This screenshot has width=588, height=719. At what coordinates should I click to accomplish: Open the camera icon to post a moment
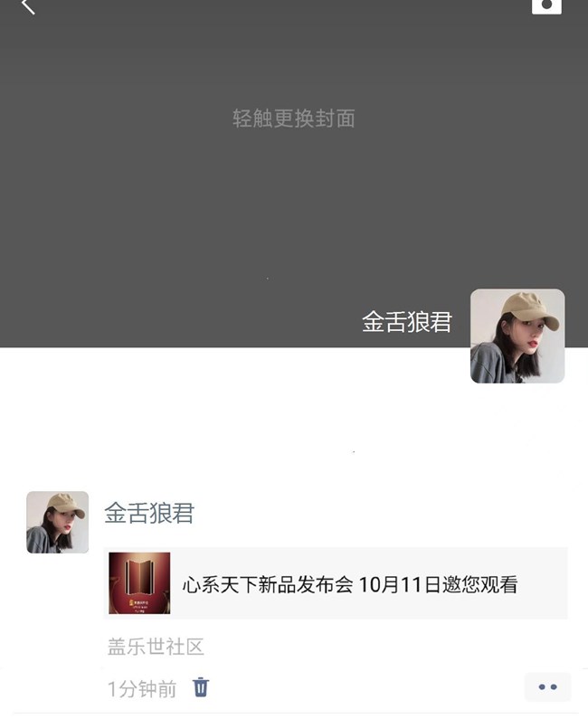click(x=546, y=6)
